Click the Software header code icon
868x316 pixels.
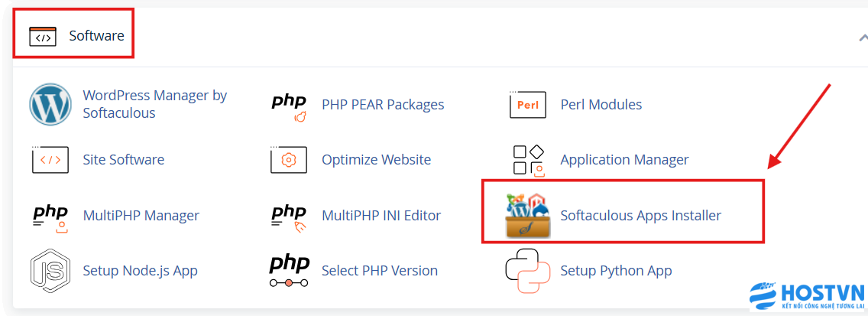pos(43,36)
